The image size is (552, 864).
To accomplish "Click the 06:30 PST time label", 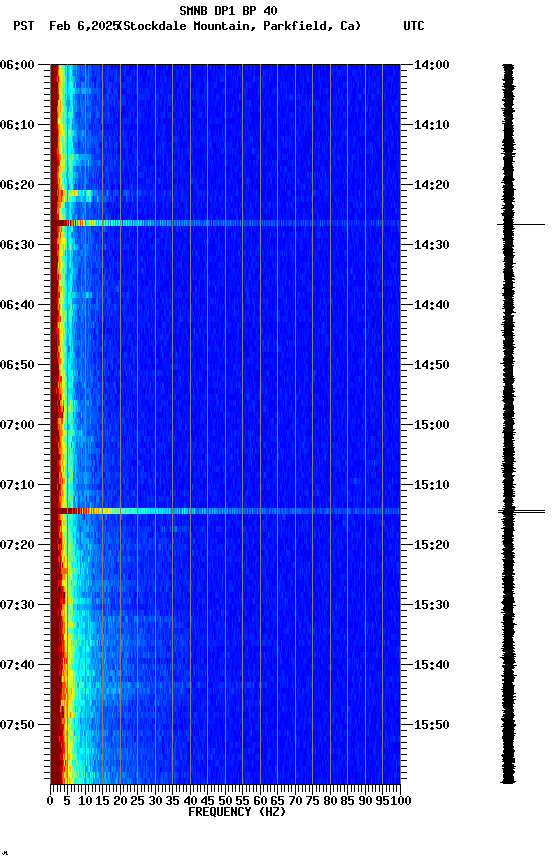I will [18, 245].
